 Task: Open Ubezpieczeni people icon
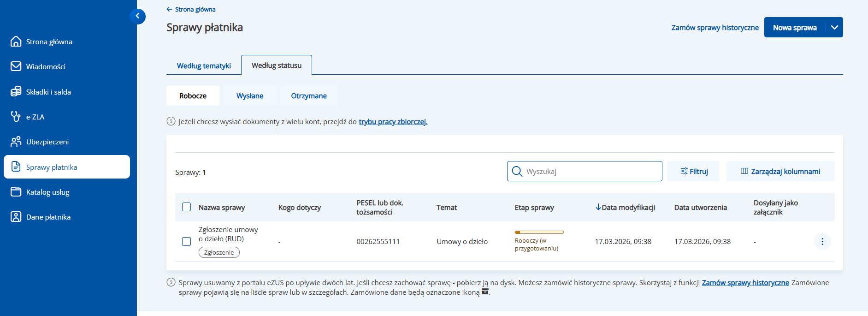[x=16, y=142]
